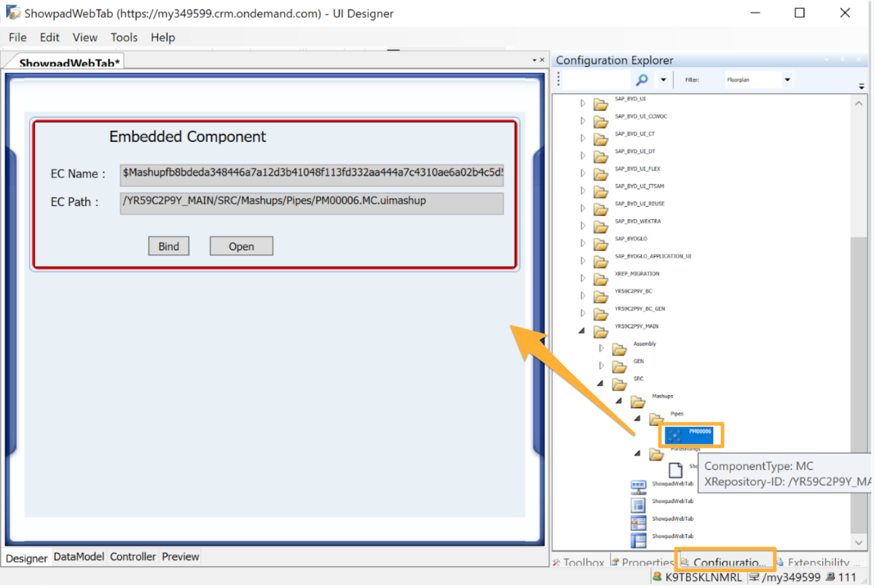Collapse the YR59C2P9Y_MAIN folder
This screenshot has width=874, height=588.
point(582,331)
